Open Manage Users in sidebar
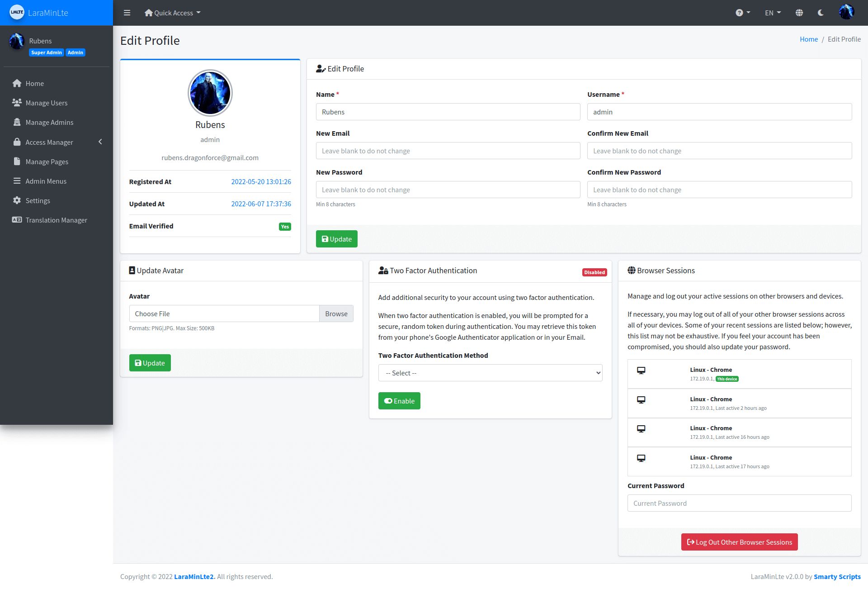Image resolution: width=868 pixels, height=589 pixels. pyautogui.click(x=46, y=103)
